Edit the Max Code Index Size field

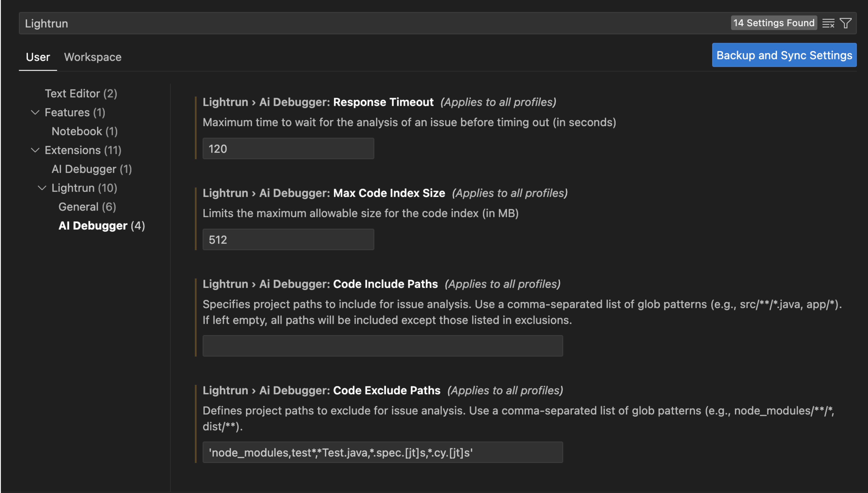[x=288, y=240]
